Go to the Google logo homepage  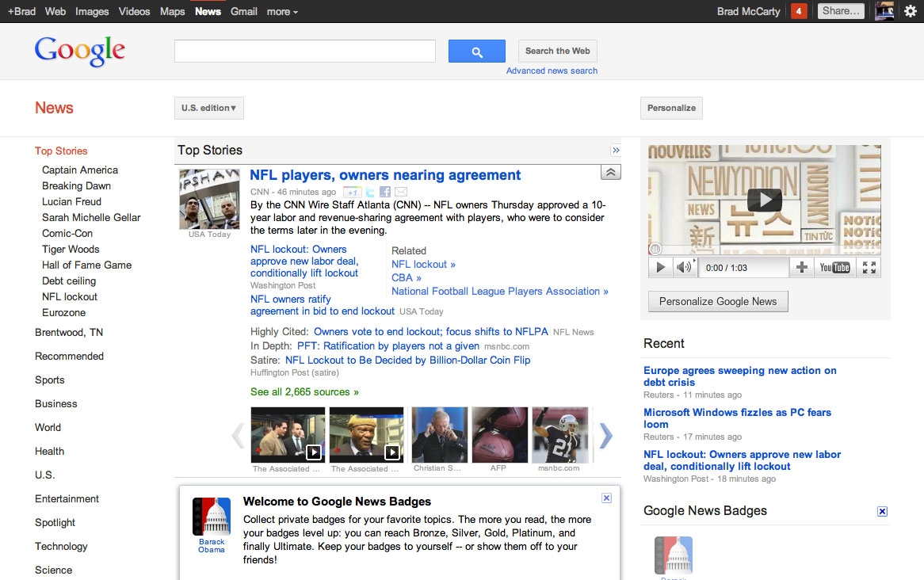click(x=79, y=51)
